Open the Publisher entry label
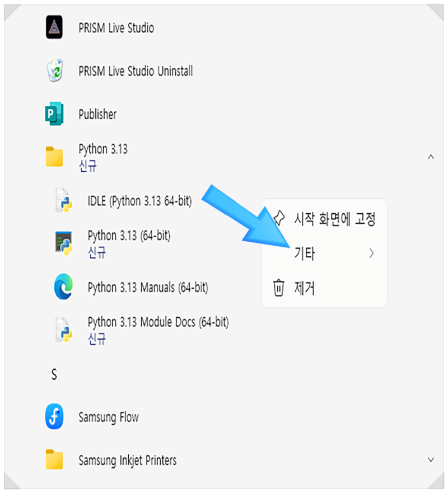The image size is (448, 493). pyautogui.click(x=97, y=114)
